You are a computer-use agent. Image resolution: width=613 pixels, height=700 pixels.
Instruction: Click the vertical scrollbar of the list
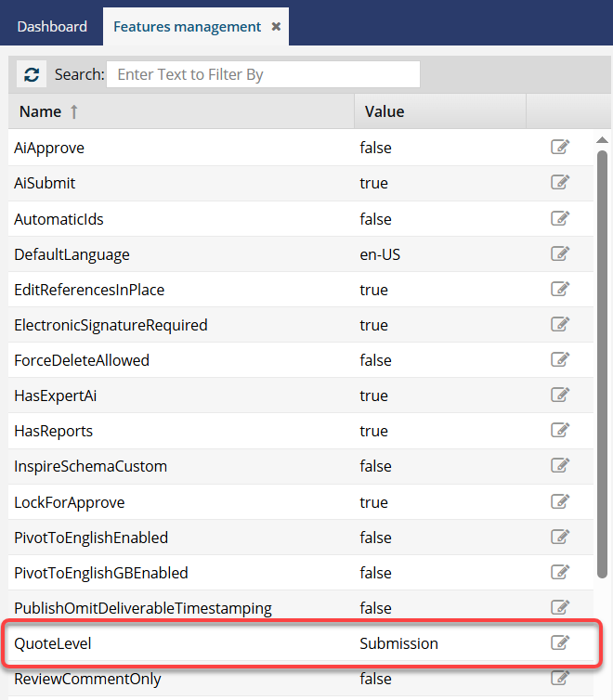coord(602,362)
